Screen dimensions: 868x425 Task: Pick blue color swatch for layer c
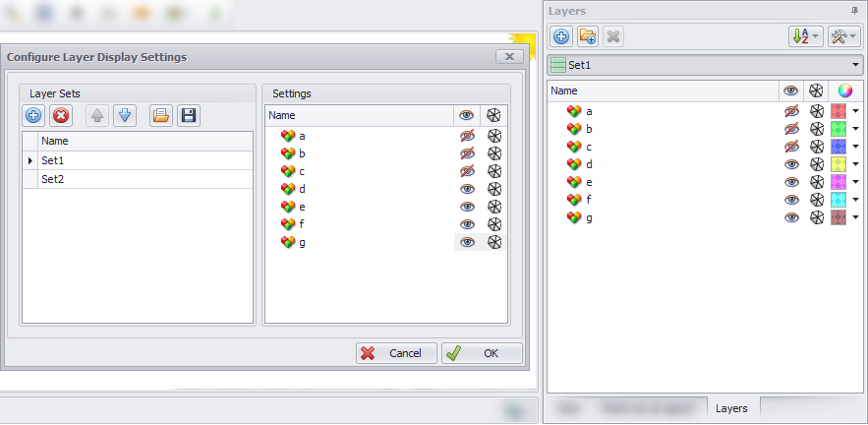click(839, 147)
